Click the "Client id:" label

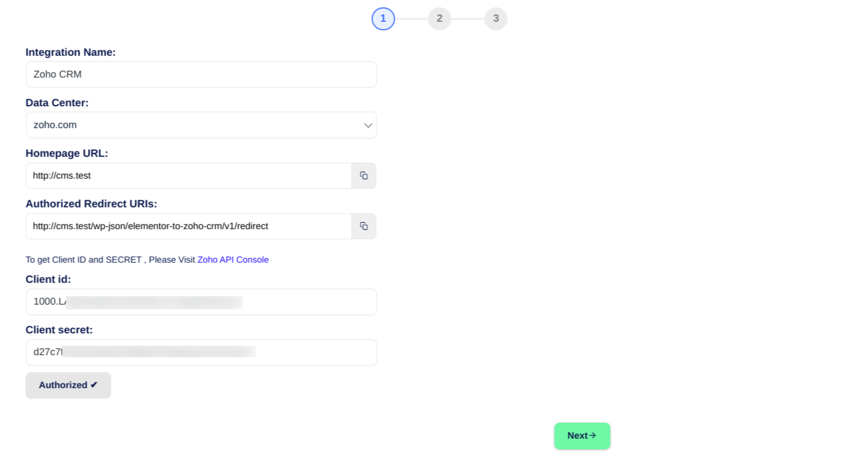pos(48,279)
